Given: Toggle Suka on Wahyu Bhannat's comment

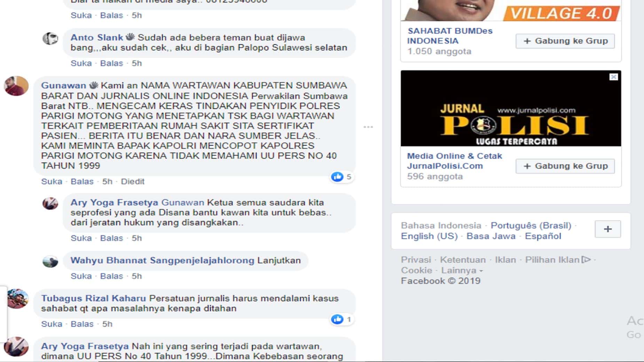Looking at the screenshot, I should coord(81,276).
